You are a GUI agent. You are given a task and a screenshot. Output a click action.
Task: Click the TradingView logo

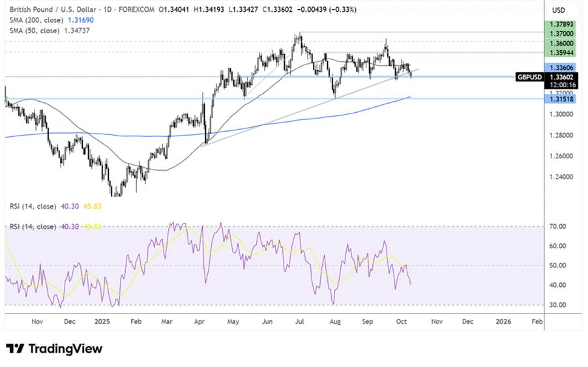pos(54,349)
